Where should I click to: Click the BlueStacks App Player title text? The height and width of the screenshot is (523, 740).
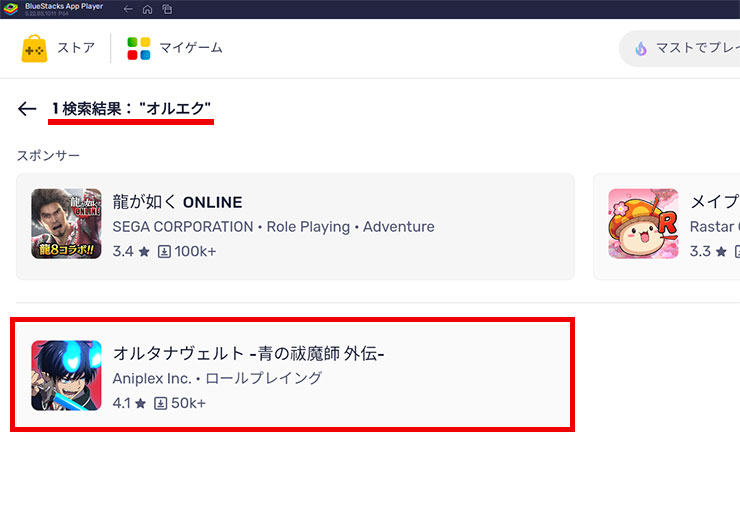point(64,6)
